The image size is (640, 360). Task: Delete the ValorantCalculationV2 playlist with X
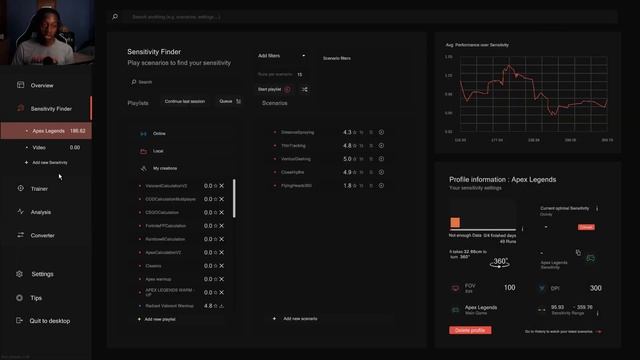tap(222, 186)
